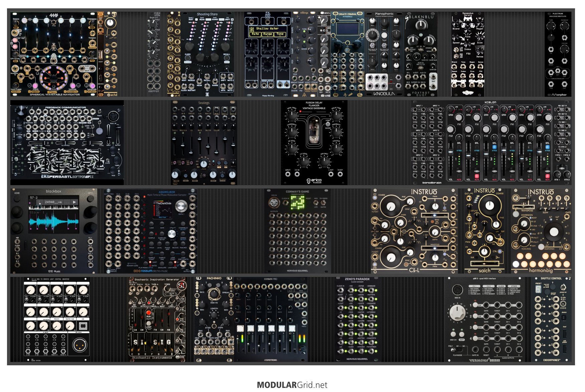Viewport: 585px width, 392px height.
Task: Click the Conway's Game green LED matrix
Action: [298, 202]
